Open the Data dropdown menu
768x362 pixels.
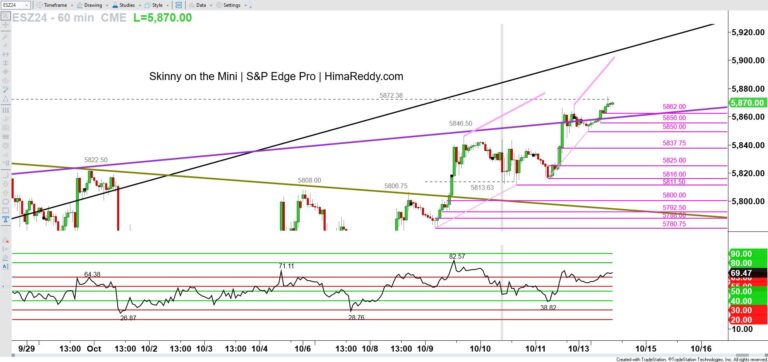point(200,5)
